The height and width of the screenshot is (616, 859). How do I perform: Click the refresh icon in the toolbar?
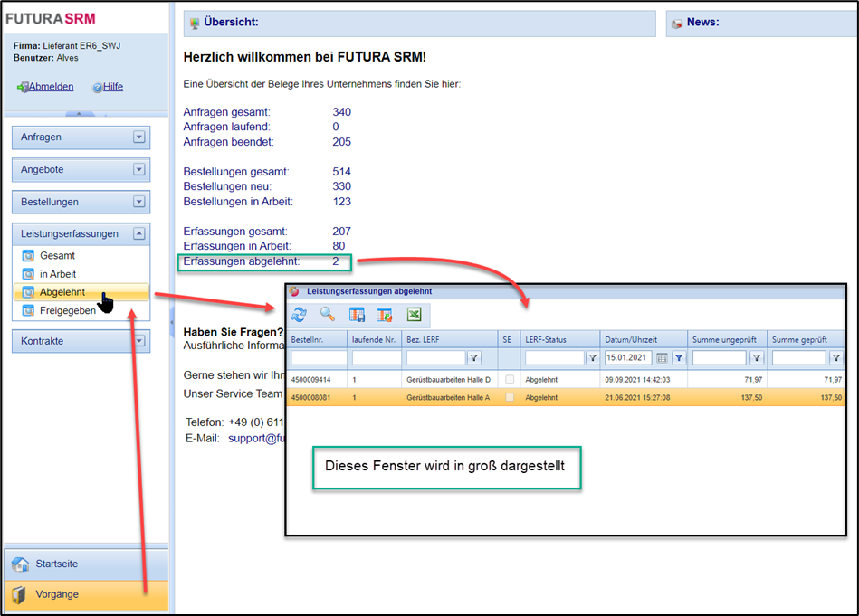300,315
